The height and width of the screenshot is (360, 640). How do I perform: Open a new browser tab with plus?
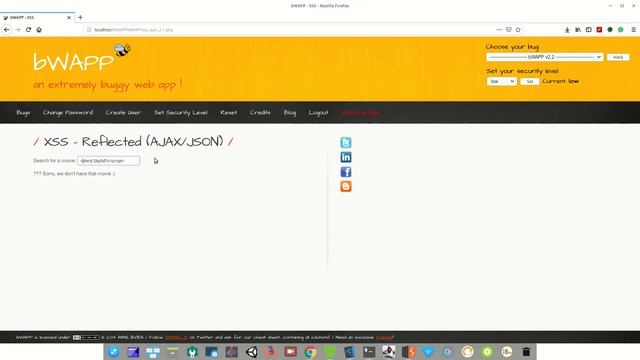(x=80, y=18)
